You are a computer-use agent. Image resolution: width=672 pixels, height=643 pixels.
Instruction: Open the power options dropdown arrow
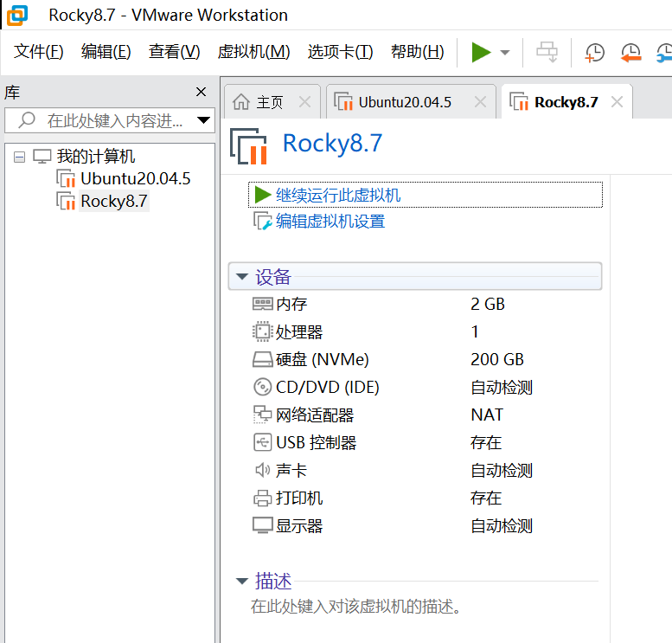pyautogui.click(x=505, y=52)
